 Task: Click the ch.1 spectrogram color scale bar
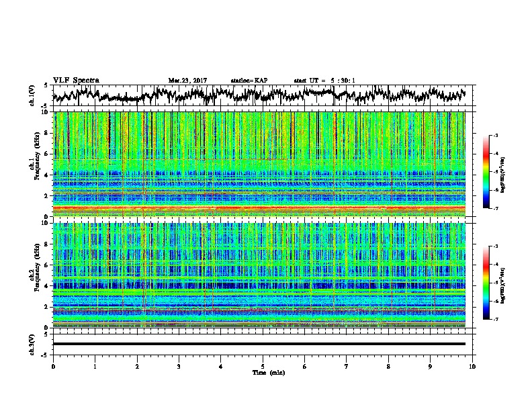point(486,171)
